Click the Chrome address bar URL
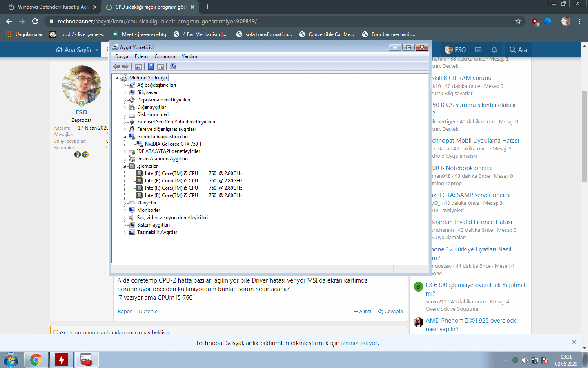 coord(157,21)
